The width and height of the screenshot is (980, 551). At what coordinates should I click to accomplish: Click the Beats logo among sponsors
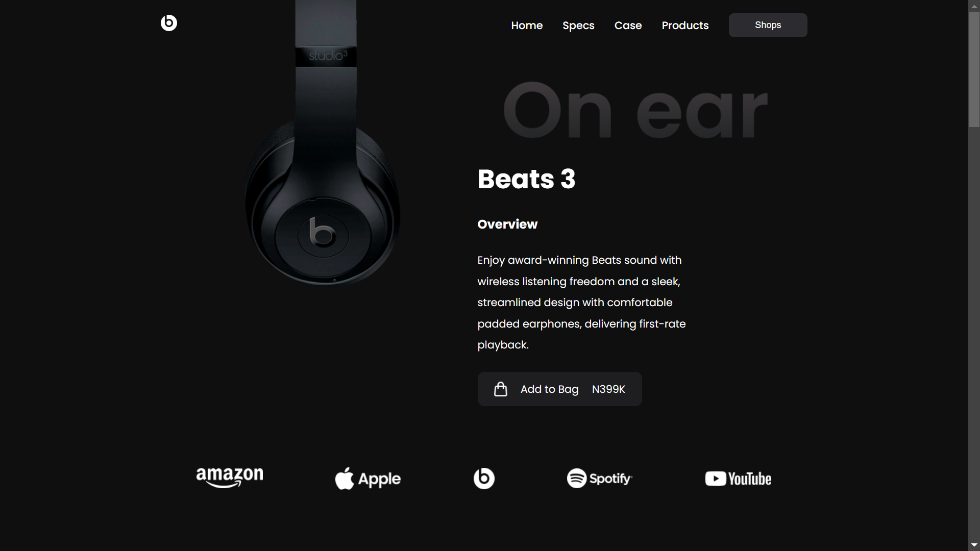pyautogui.click(x=484, y=479)
